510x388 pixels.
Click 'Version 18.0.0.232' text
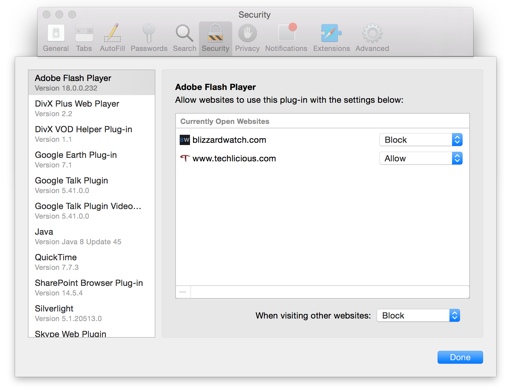pos(66,88)
